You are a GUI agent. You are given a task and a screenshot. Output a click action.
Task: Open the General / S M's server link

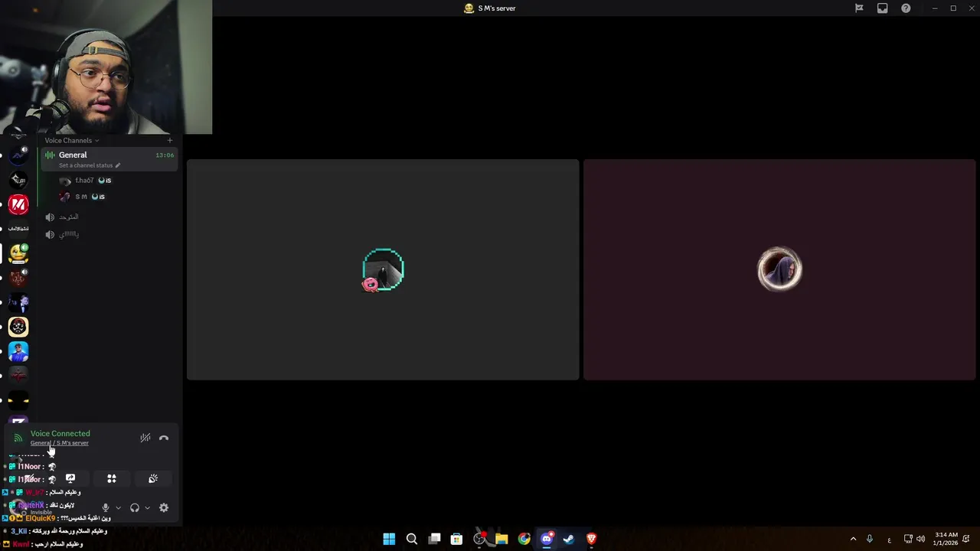(60, 443)
